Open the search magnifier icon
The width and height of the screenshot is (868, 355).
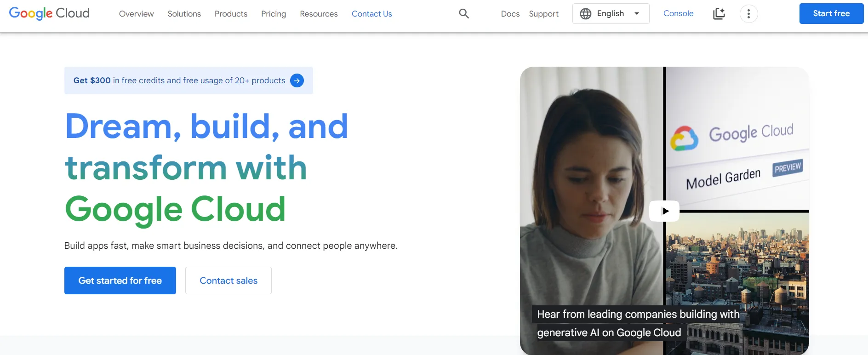(x=464, y=14)
